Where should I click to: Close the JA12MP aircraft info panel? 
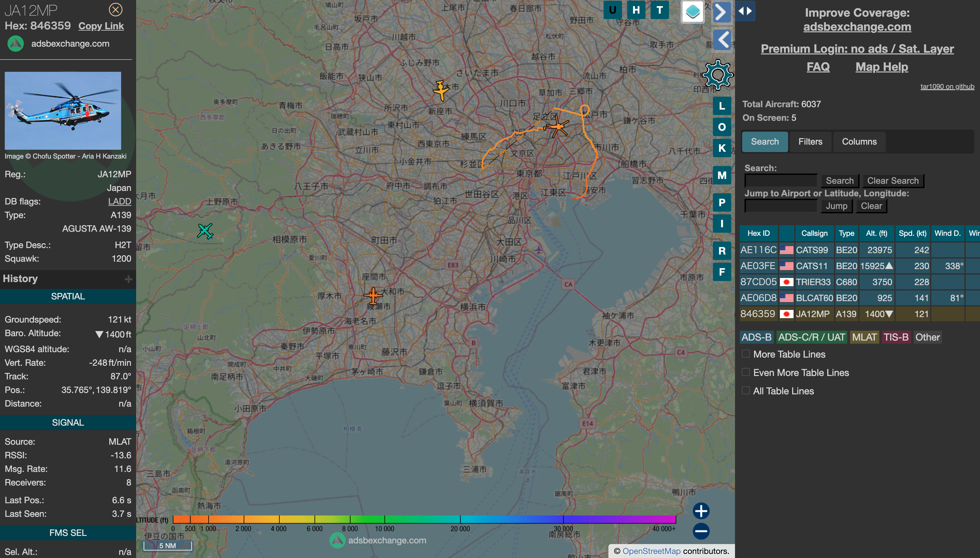115,10
